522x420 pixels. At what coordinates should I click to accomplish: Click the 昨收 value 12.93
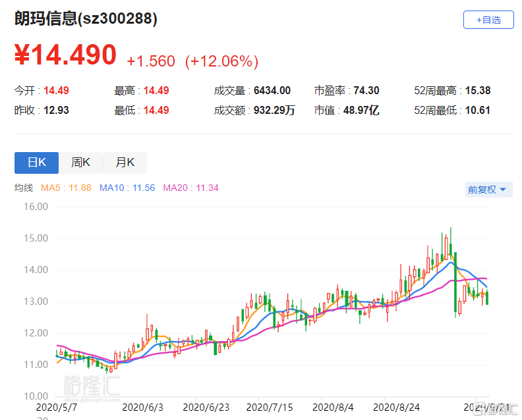[56, 110]
